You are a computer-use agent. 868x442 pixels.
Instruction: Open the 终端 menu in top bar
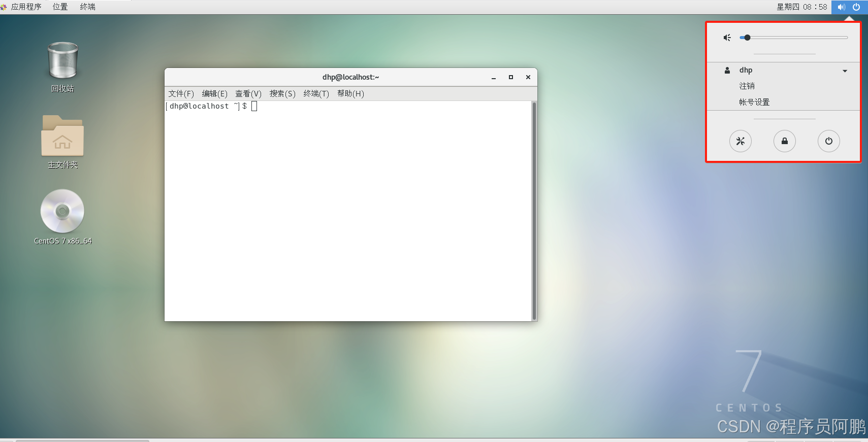pos(87,7)
